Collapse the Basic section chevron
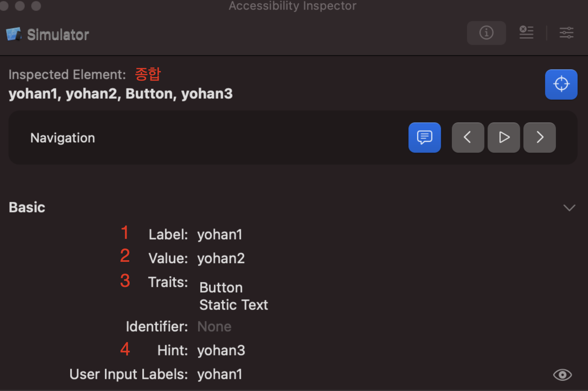 point(569,208)
